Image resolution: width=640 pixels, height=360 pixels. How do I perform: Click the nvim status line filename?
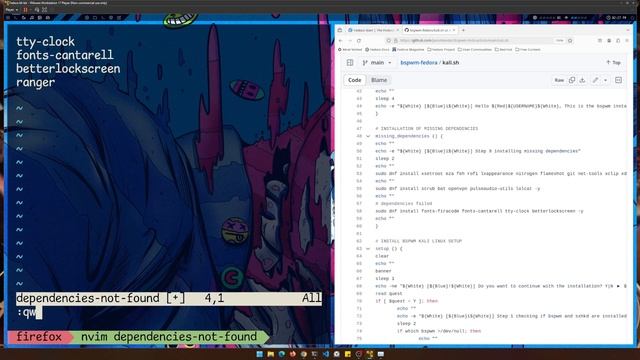pyautogui.click(x=87, y=298)
